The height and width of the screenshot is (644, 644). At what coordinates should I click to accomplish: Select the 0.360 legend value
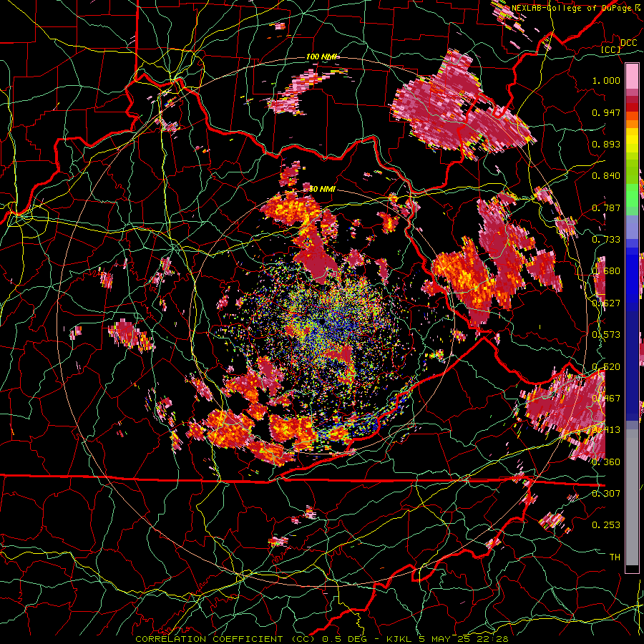pyautogui.click(x=606, y=462)
